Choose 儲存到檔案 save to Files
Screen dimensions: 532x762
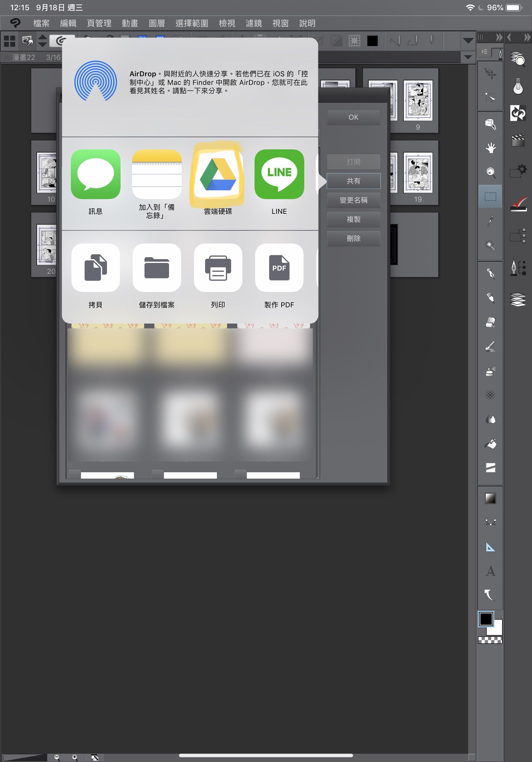tap(157, 268)
